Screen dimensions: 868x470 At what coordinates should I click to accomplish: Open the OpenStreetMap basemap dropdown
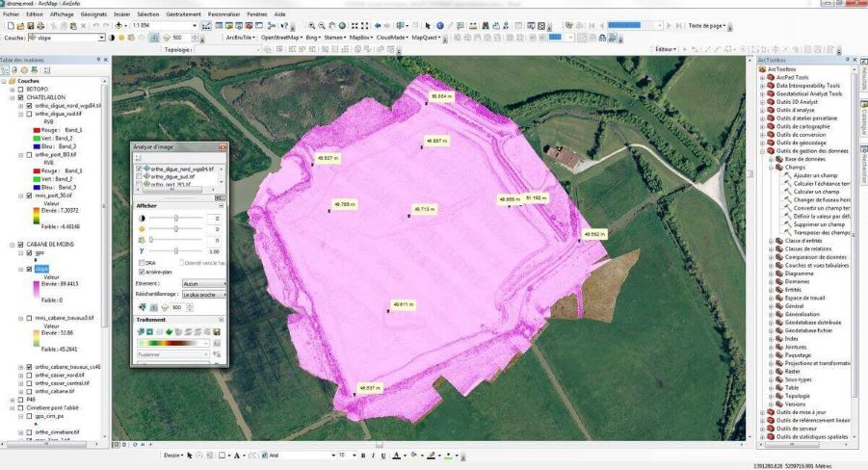click(281, 38)
